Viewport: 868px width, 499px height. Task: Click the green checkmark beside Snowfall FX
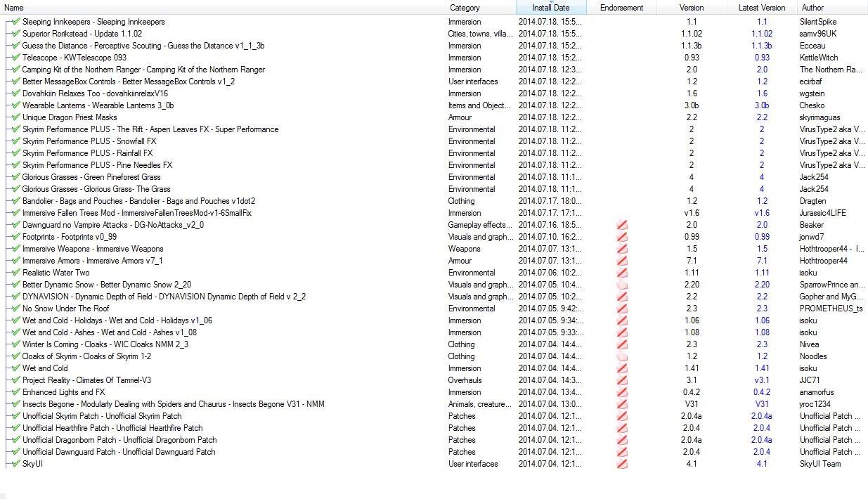click(16, 141)
